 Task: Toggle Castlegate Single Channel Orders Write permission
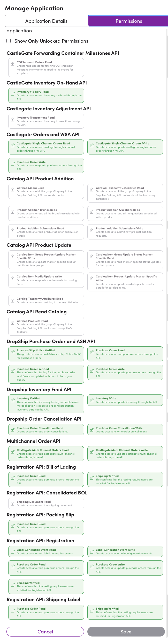[125, 147]
